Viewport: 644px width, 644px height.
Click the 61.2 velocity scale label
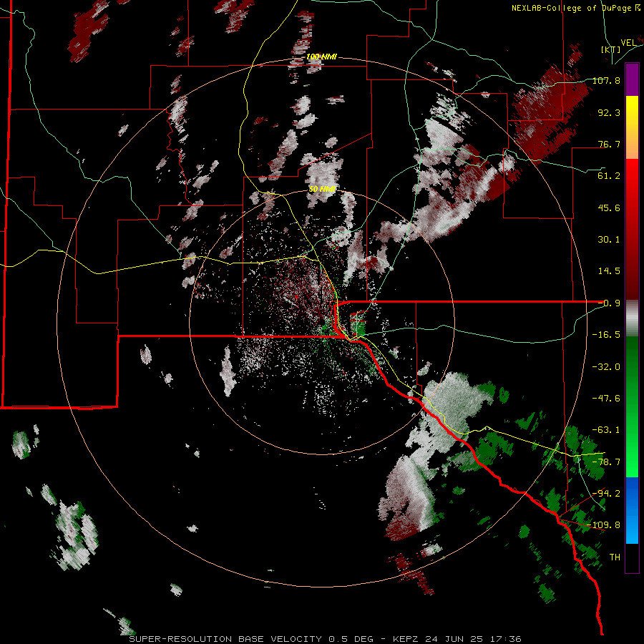[609, 176]
